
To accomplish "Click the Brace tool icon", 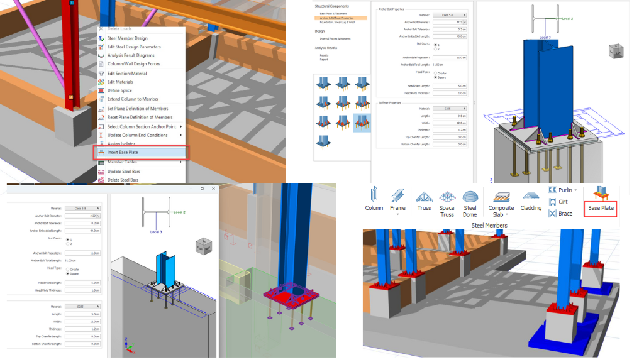I will [560, 214].
